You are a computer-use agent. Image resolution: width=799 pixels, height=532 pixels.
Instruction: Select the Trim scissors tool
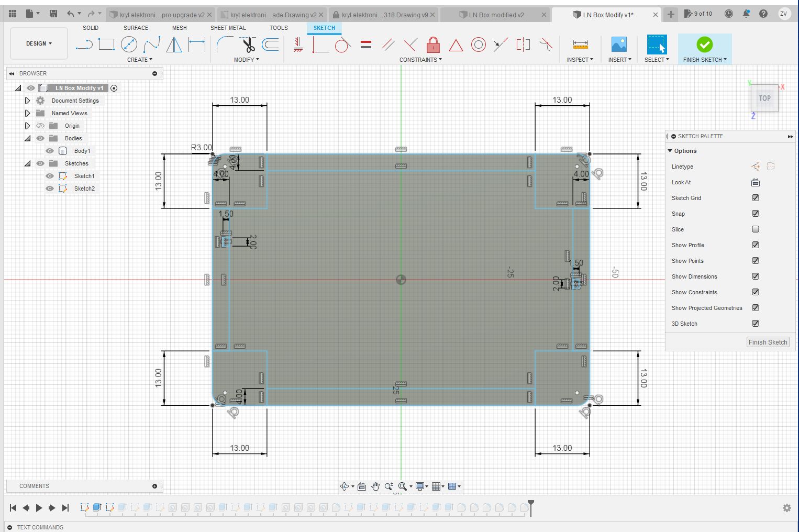[248, 45]
